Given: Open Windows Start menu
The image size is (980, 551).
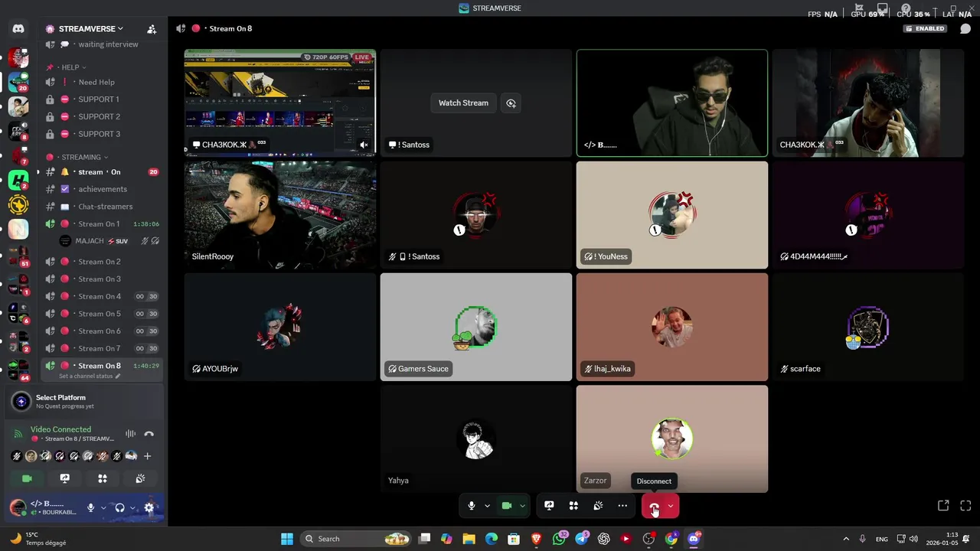Looking at the screenshot, I should click(287, 539).
